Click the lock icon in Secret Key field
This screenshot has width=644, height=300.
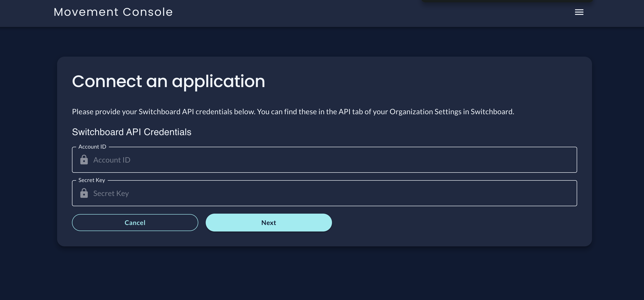coord(84,193)
